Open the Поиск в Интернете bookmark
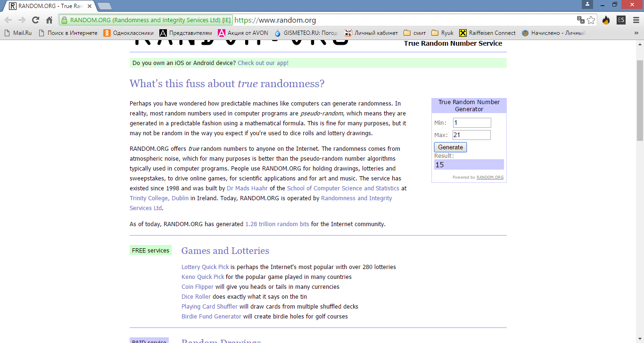The width and height of the screenshot is (644, 343). (68, 33)
